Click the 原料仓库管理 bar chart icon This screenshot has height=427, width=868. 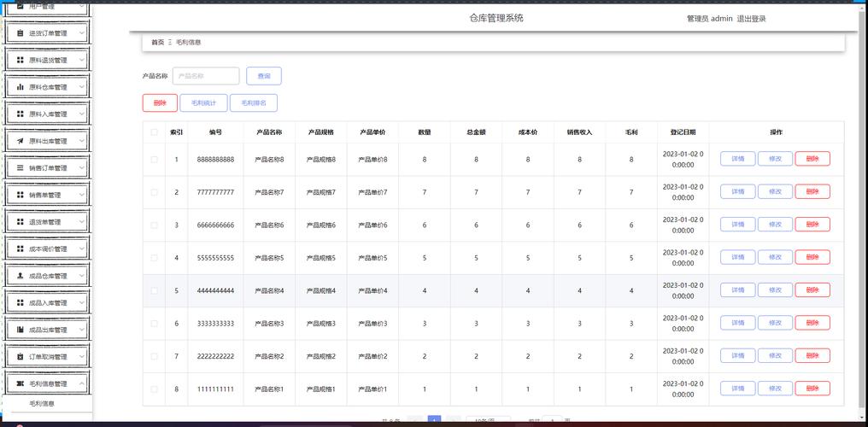tap(20, 87)
